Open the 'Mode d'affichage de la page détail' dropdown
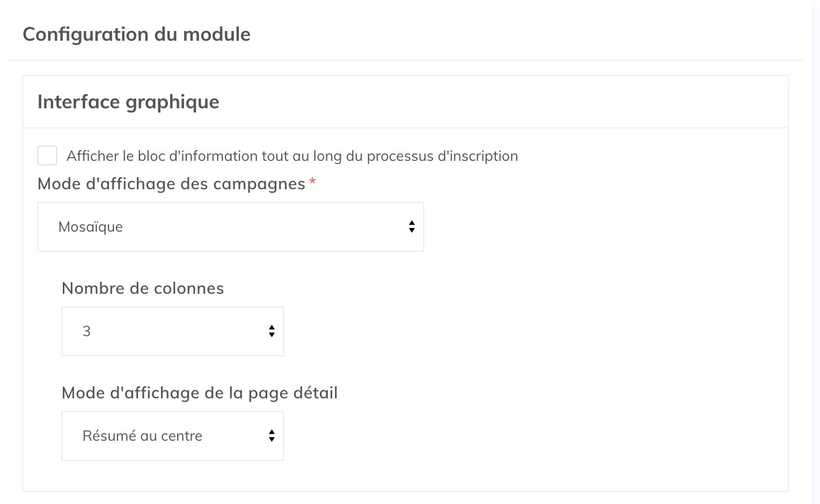Screen dimensions: 820x504 [173, 436]
